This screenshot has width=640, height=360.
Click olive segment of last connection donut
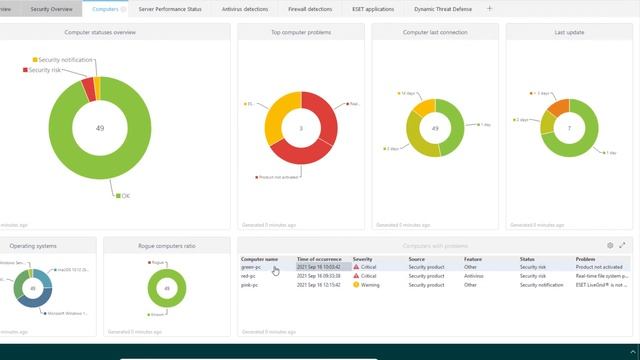416,139
